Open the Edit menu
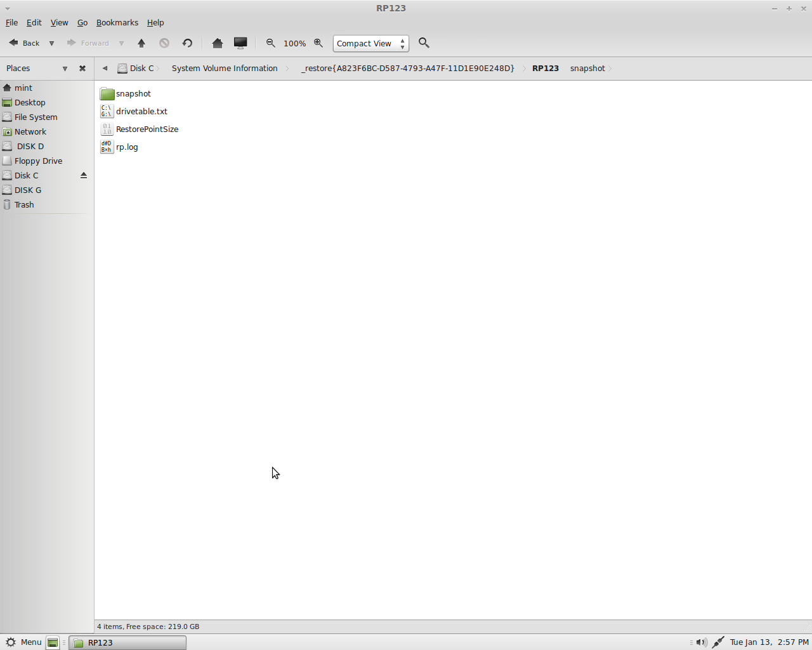The image size is (812, 650). (x=34, y=22)
